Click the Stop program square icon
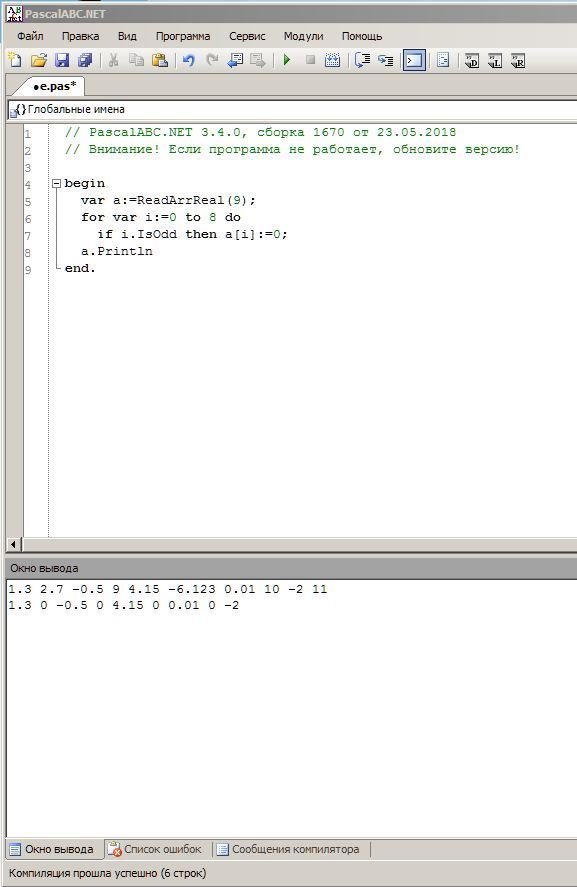Screen dimensions: 577x887 pos(310,60)
